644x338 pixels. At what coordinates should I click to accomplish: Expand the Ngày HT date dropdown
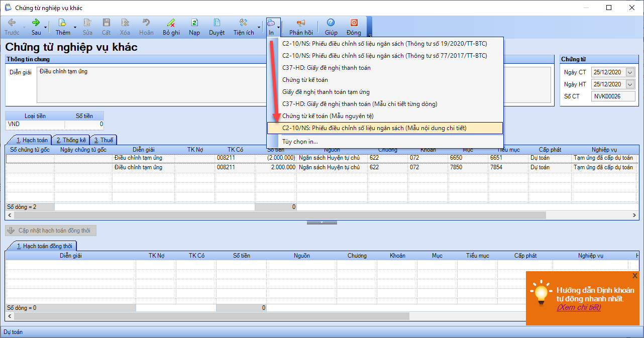[x=630, y=84]
